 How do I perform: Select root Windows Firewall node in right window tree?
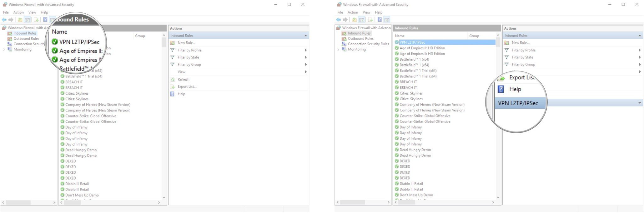367,28
